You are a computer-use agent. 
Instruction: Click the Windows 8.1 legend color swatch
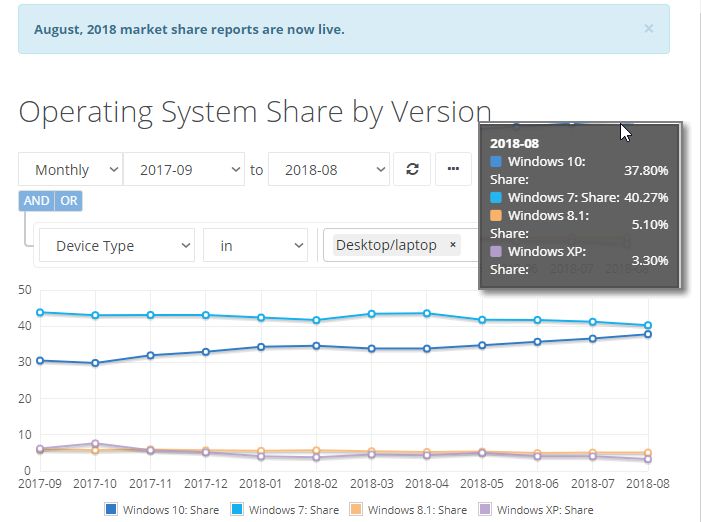(355, 509)
